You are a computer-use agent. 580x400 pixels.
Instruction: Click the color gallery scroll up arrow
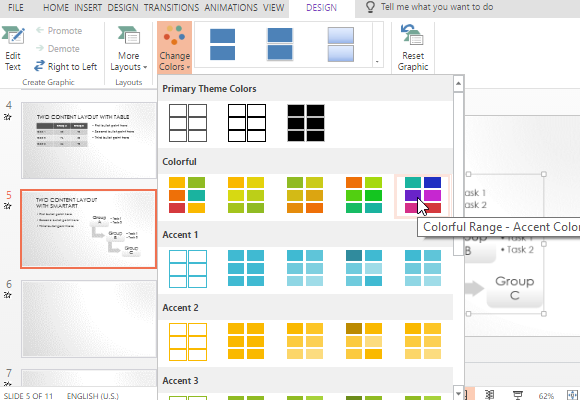click(458, 84)
